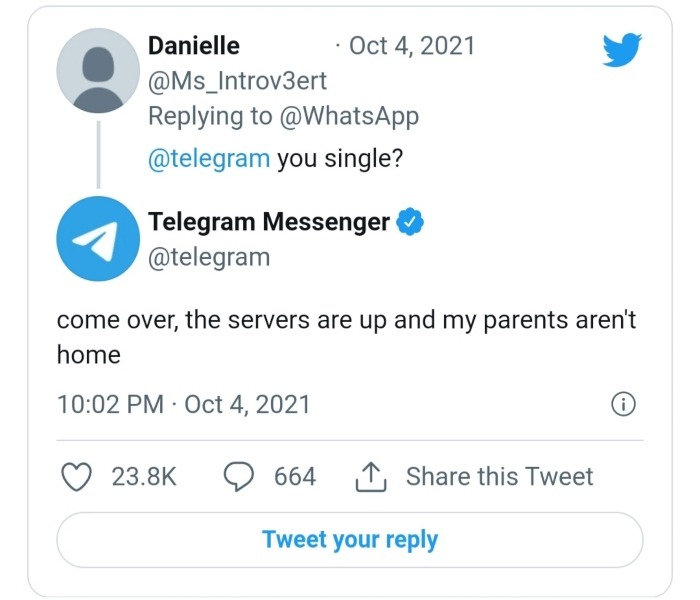The height and width of the screenshot is (600, 700).
Task: Click the share arrow icon
Action: (370, 476)
